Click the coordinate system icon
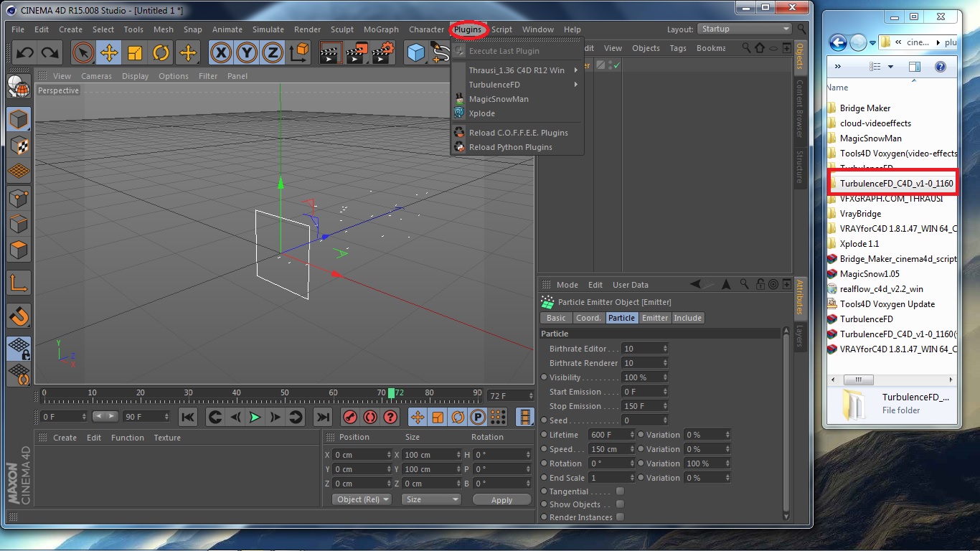 (x=300, y=52)
